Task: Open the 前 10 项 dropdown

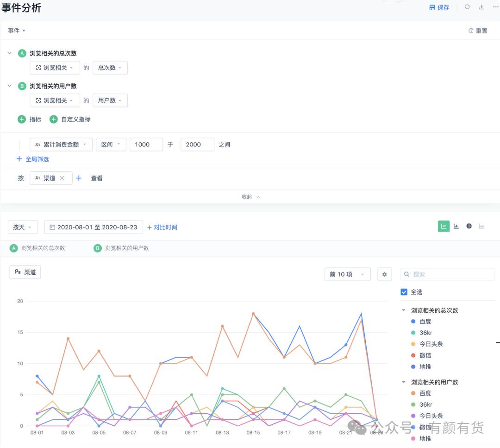Action: (x=348, y=274)
